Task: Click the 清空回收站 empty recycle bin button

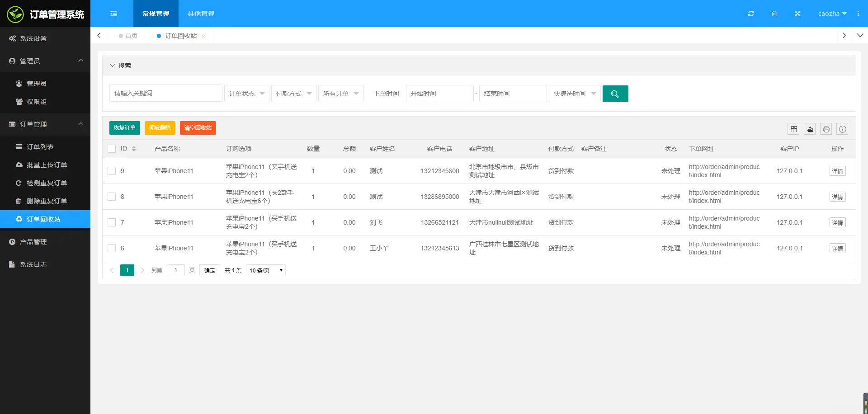Action: [x=198, y=128]
